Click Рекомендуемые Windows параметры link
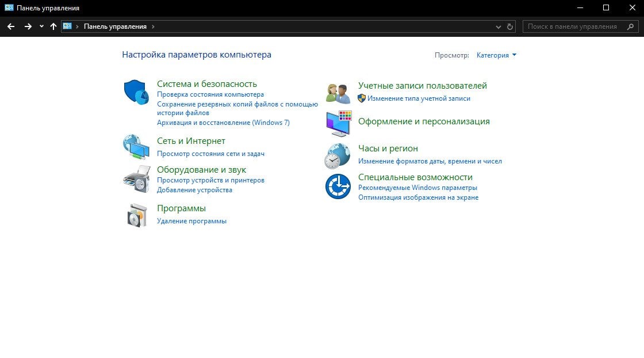This screenshot has width=644, height=358. point(417,188)
